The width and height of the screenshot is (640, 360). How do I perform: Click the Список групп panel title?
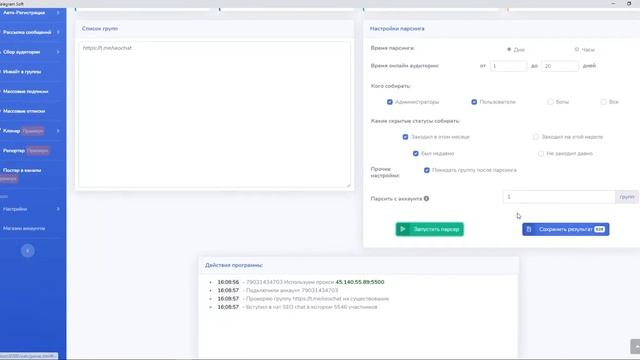pos(100,29)
